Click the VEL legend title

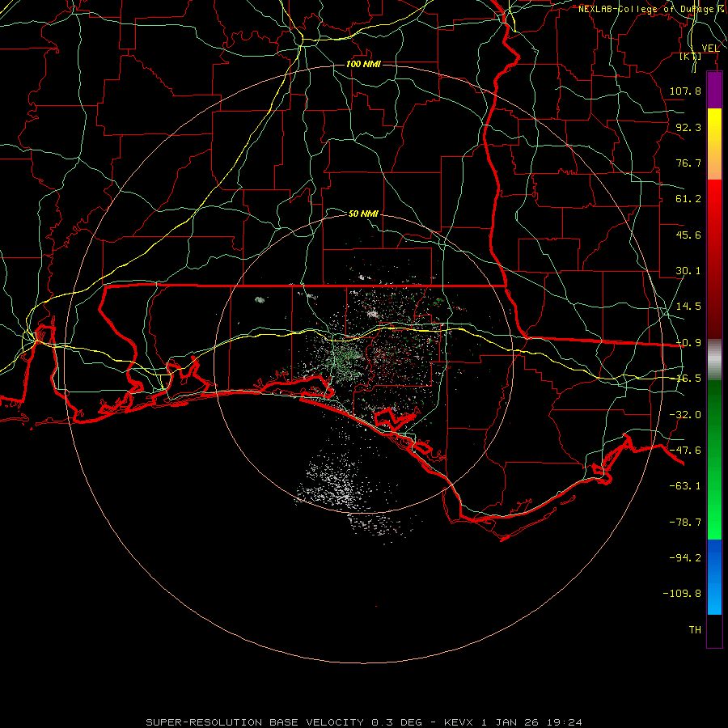(x=710, y=48)
